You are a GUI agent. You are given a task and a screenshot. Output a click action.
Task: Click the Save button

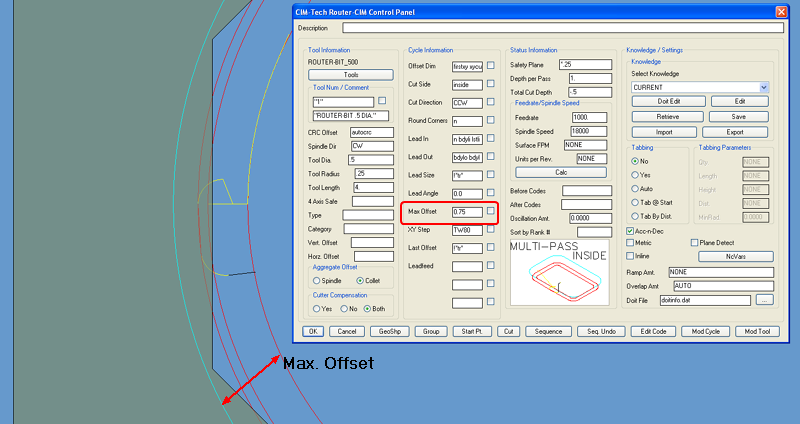coord(738,117)
